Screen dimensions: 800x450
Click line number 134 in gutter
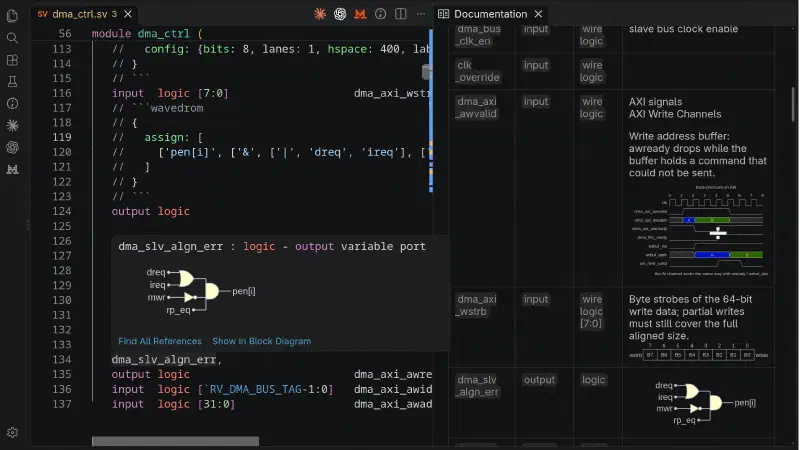pyautogui.click(x=62, y=360)
